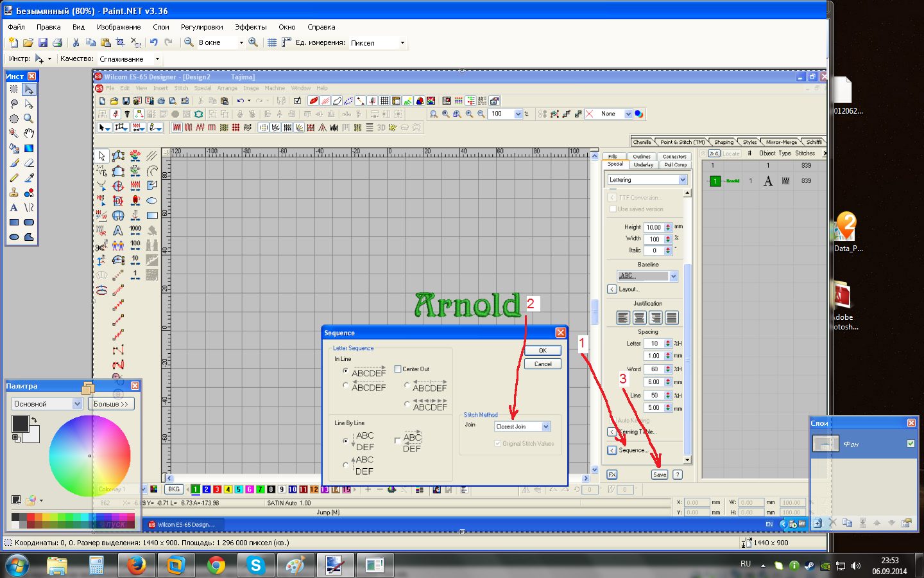924x578 pixels.
Task: Click the Undo icon in Paint.NET toolbar
Action: (154, 42)
